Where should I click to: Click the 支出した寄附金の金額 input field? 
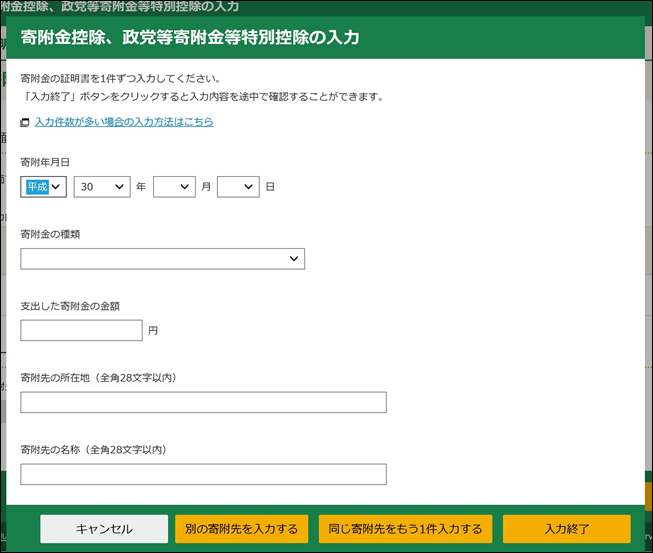click(82, 330)
